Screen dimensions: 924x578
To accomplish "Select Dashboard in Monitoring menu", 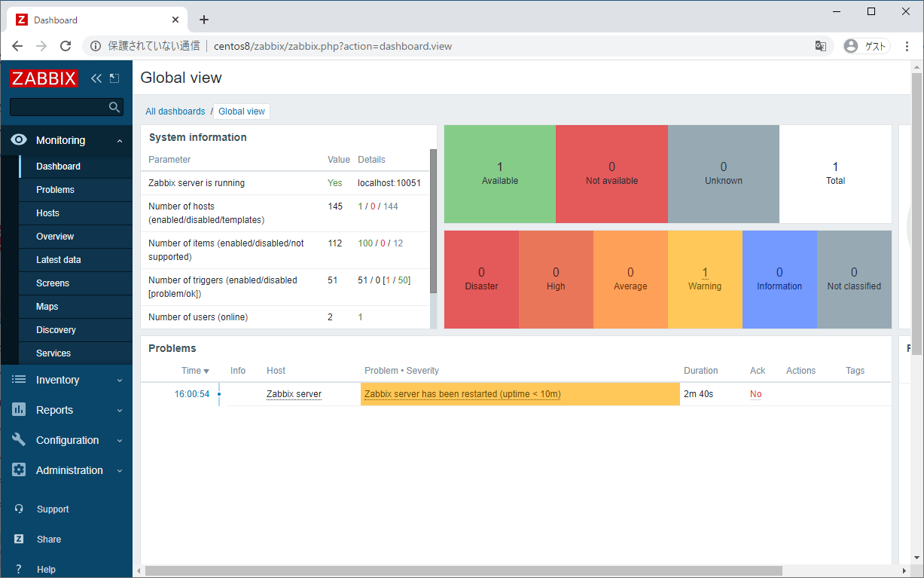I will tap(75, 167).
